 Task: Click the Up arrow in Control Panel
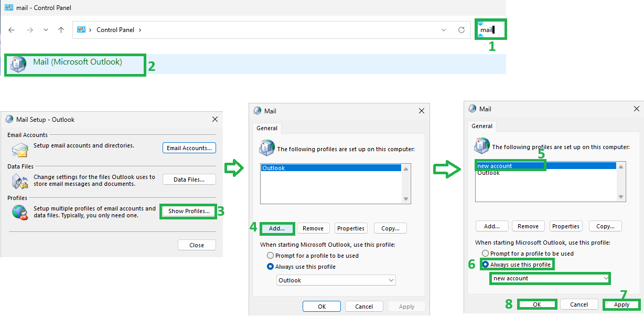61,30
